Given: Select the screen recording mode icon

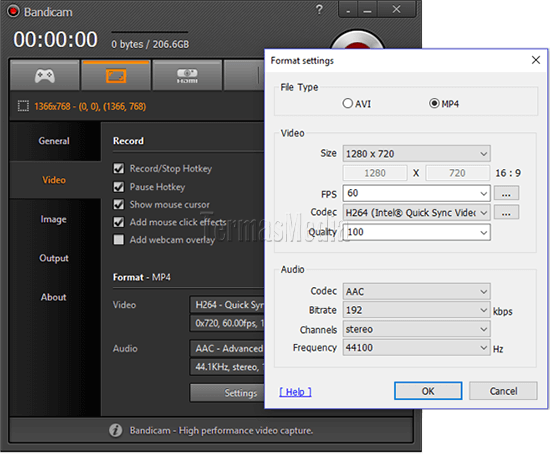Looking at the screenshot, I should 116,75.
